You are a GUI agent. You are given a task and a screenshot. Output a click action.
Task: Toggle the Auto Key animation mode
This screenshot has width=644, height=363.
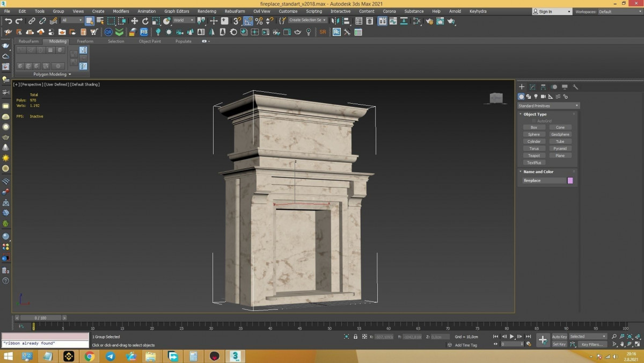coord(559,337)
